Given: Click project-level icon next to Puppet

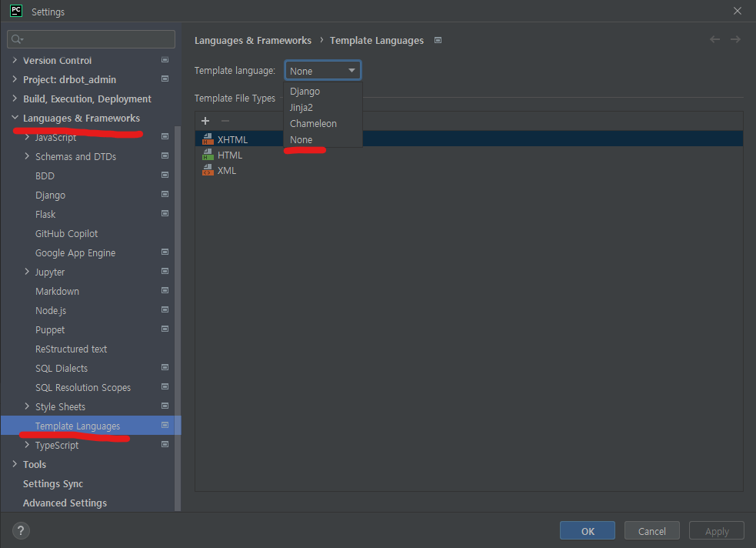Looking at the screenshot, I should (x=165, y=329).
